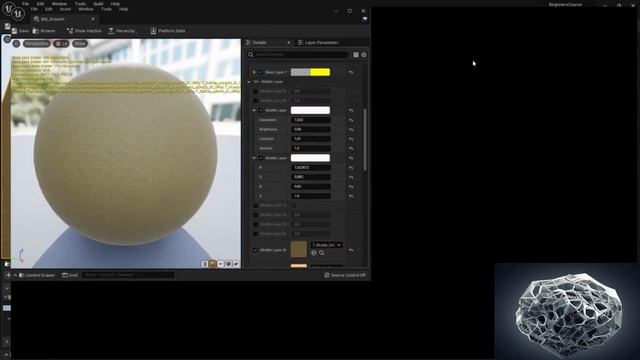Collapse the 01 - Middle Layer category
This screenshot has height=360, width=640.
249,82
